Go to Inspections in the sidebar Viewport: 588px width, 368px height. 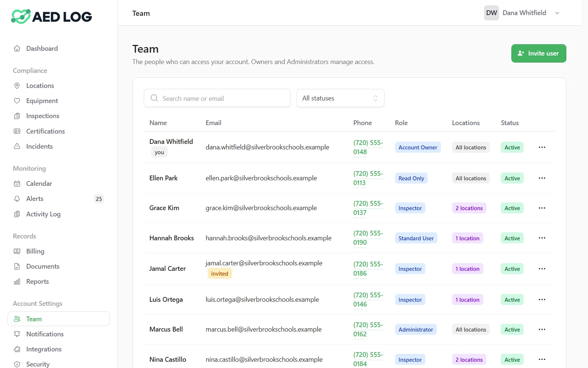[58, 116]
